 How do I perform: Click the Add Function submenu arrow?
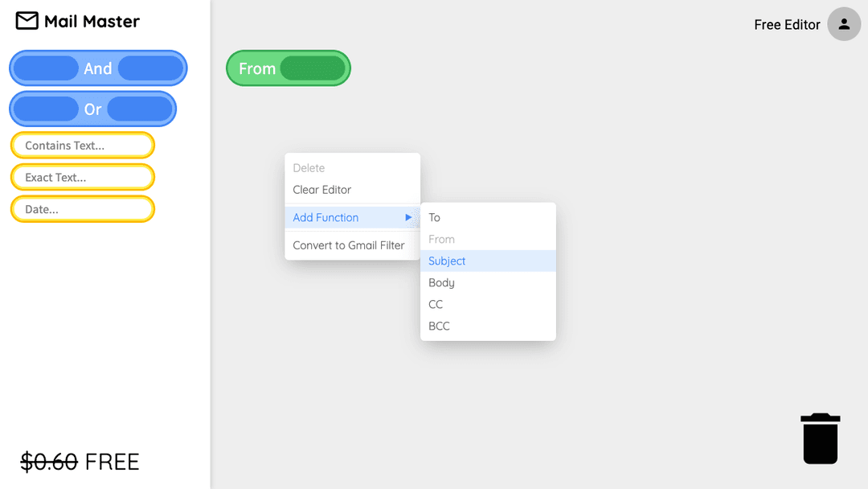pos(408,218)
